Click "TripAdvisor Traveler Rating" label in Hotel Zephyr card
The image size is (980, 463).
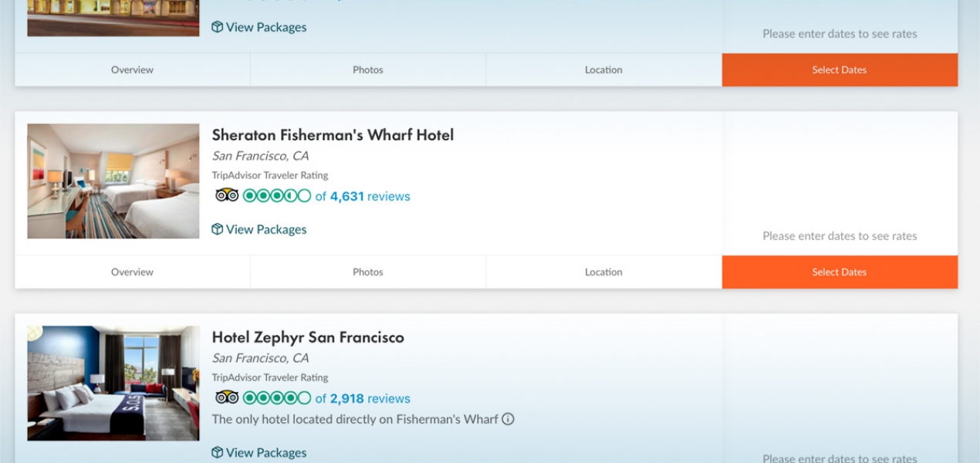tap(270, 377)
